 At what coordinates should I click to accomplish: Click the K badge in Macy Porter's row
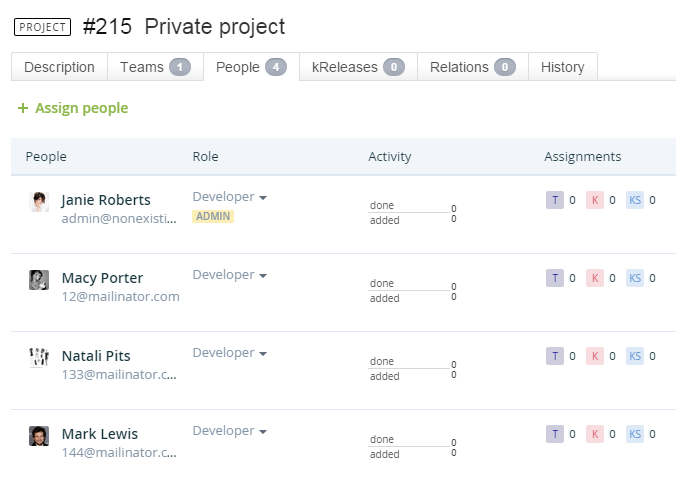pyautogui.click(x=595, y=278)
